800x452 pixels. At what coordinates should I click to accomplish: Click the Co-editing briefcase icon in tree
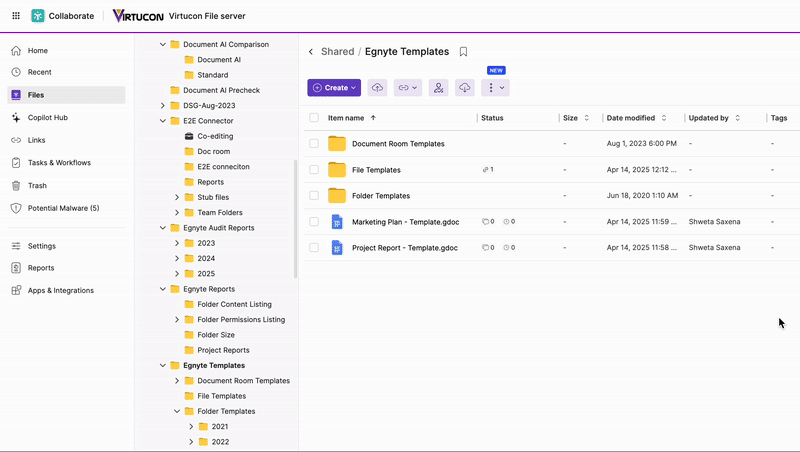[189, 136]
